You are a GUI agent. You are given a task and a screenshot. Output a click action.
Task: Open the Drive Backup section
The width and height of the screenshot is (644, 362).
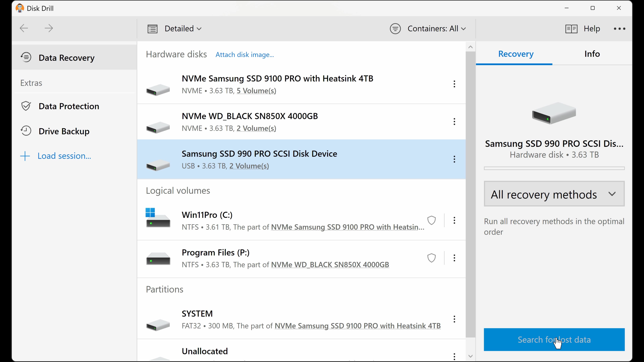(64, 131)
